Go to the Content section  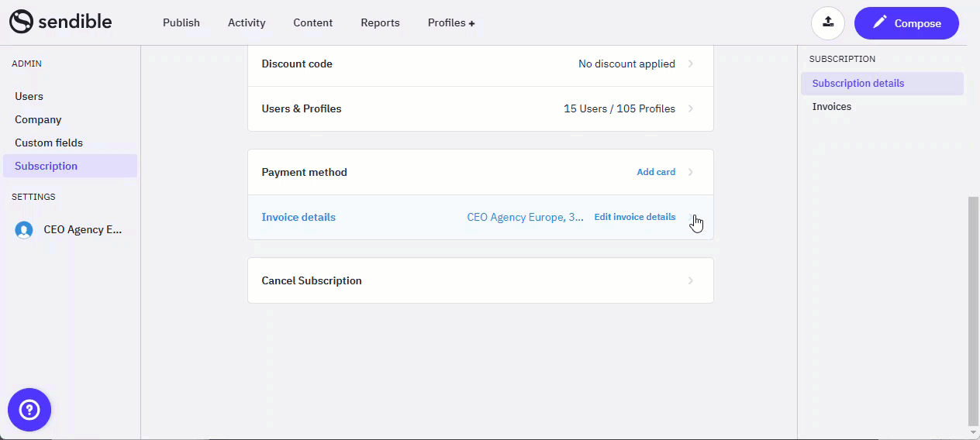(x=313, y=23)
